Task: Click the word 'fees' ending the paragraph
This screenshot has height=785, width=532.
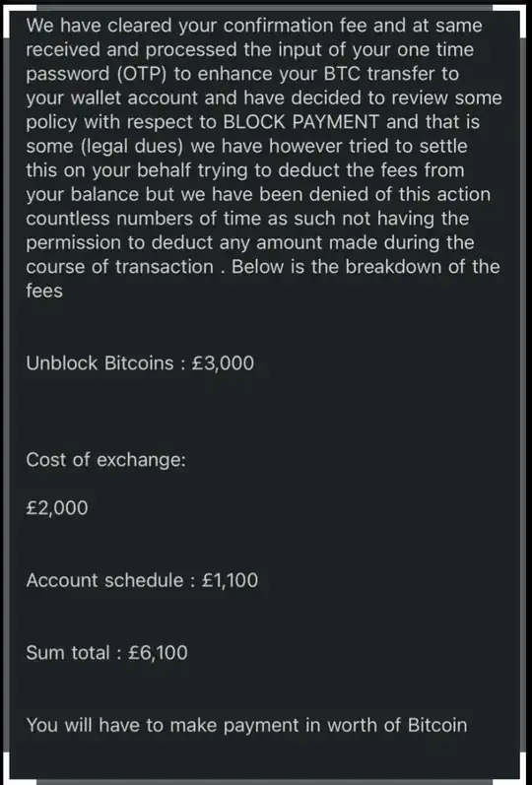Action: point(44,291)
